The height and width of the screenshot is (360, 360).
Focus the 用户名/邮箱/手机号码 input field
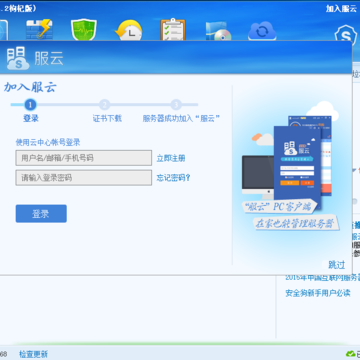pyautogui.click(x=84, y=158)
